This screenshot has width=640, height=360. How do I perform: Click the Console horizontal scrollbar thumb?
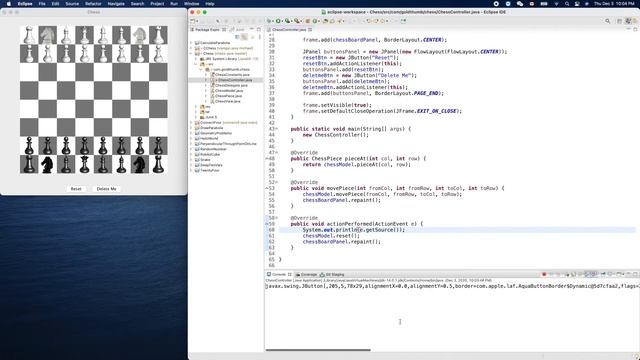pos(318,350)
